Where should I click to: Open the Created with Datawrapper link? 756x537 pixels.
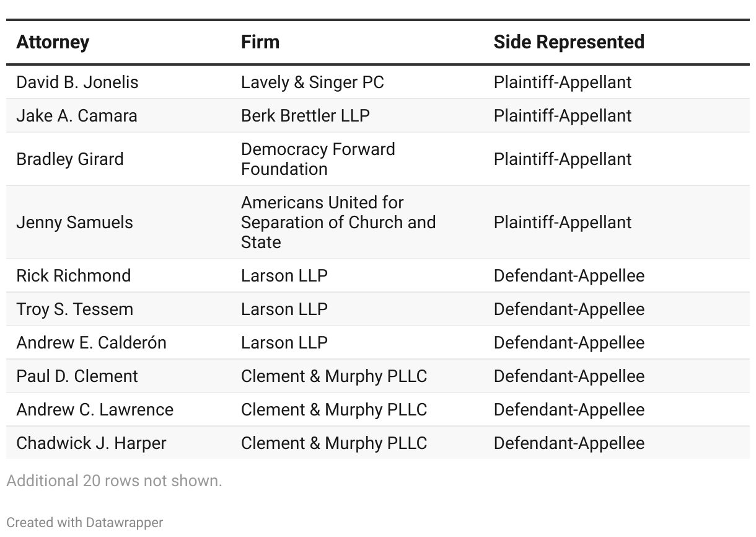click(x=85, y=523)
